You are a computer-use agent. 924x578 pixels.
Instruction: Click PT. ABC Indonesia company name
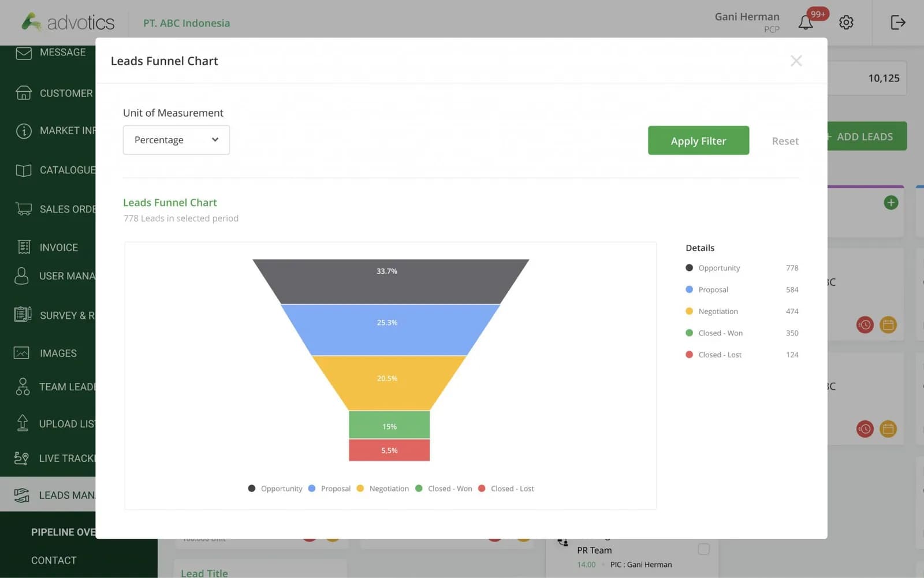click(x=187, y=23)
